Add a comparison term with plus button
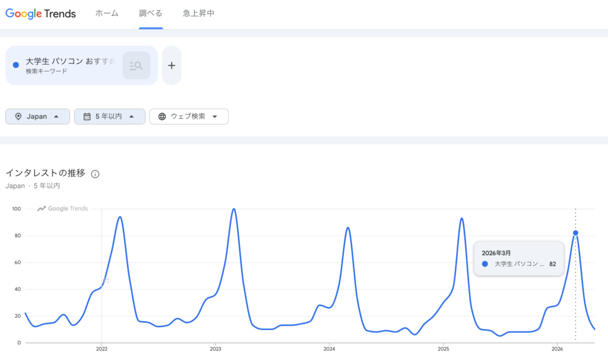This screenshot has width=608, height=364. coord(172,65)
